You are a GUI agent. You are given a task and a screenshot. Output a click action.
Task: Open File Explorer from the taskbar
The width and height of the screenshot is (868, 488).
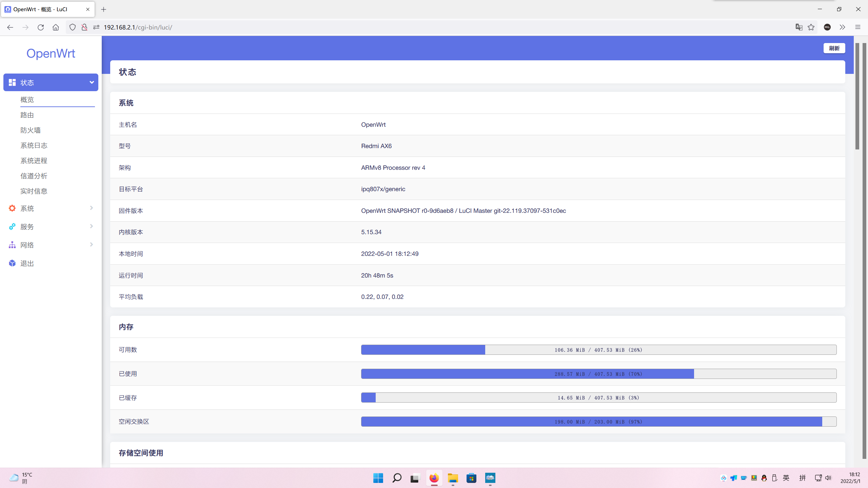click(x=453, y=478)
